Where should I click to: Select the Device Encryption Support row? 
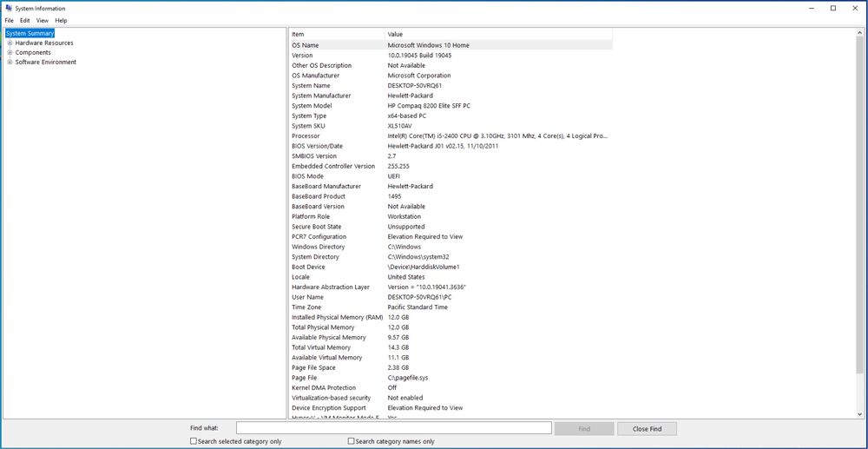[x=450, y=407]
